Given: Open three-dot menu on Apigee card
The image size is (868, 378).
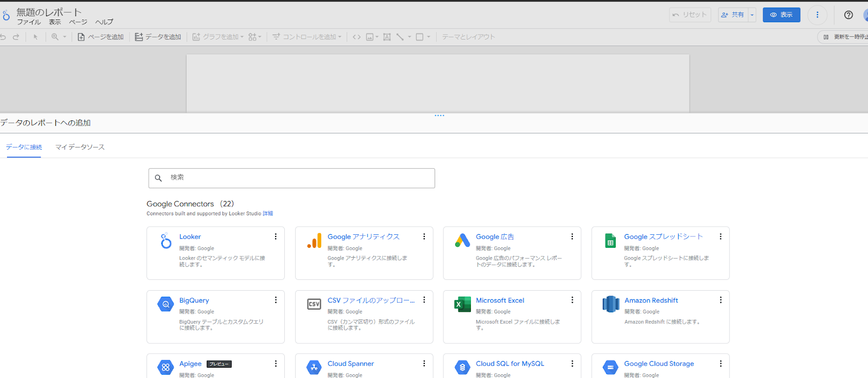Looking at the screenshot, I should 276,363.
